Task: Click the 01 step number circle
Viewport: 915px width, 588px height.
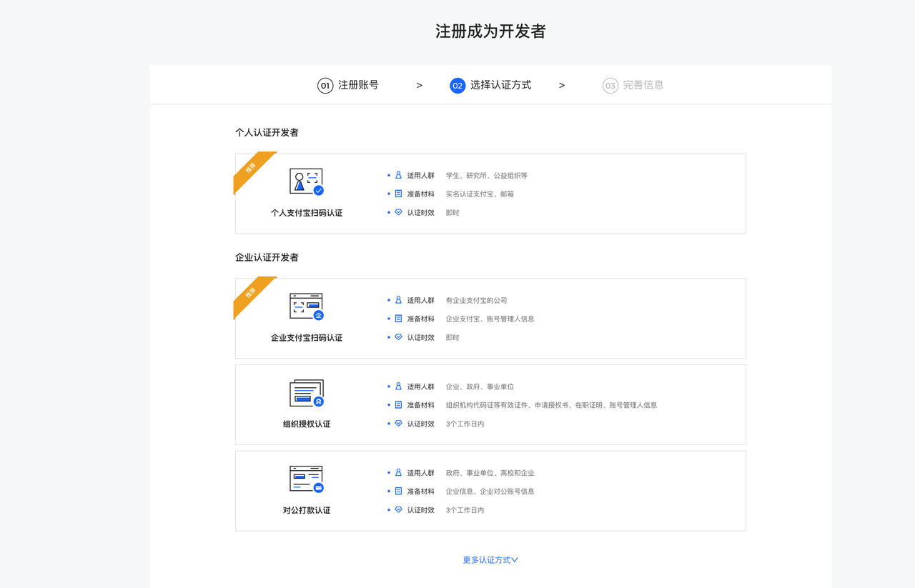Action: click(325, 86)
